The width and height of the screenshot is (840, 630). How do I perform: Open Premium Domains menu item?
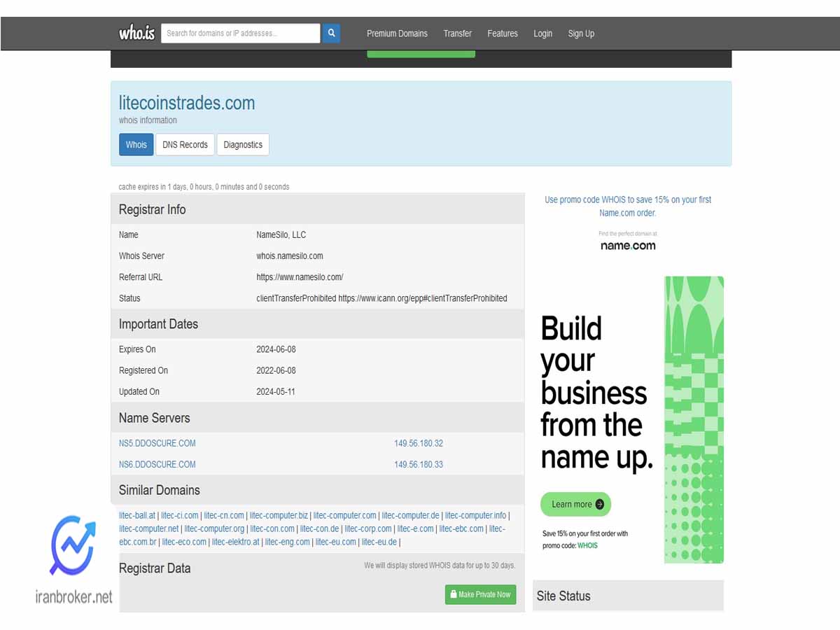(397, 34)
